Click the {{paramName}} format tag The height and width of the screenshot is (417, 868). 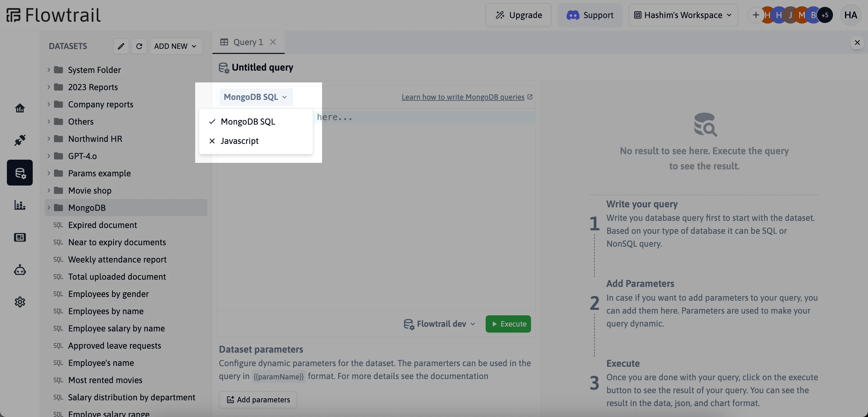click(278, 377)
